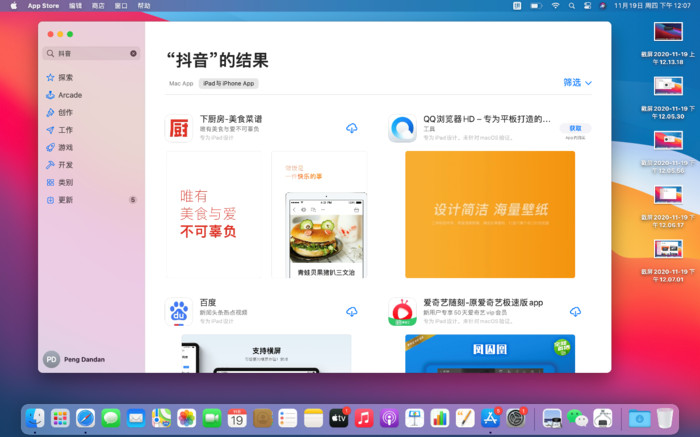Open the QQ浏览器 HD app icon
Viewport: 700px width, 437px height.
[x=402, y=128]
